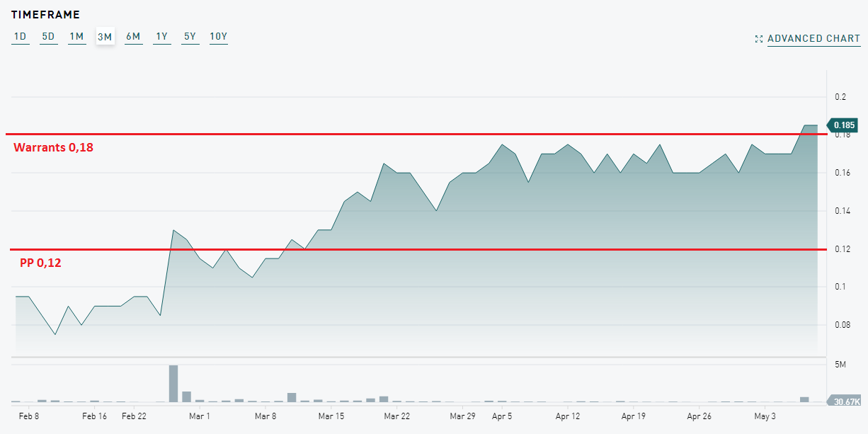Click the Mar 22 date axis label
Viewport: 868px width, 434px height.
[396, 416]
